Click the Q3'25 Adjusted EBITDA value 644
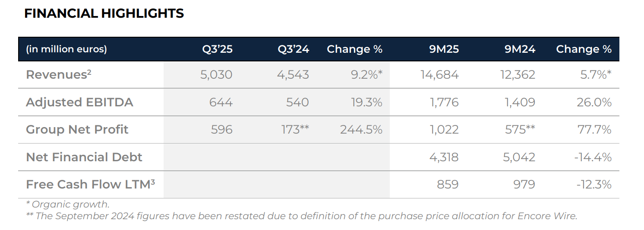 [221, 102]
